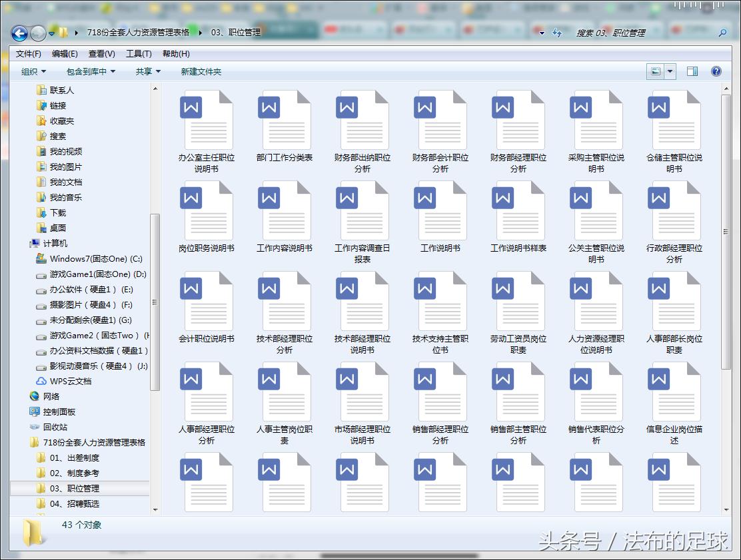Select the 工作说明书样表 file

point(518,212)
